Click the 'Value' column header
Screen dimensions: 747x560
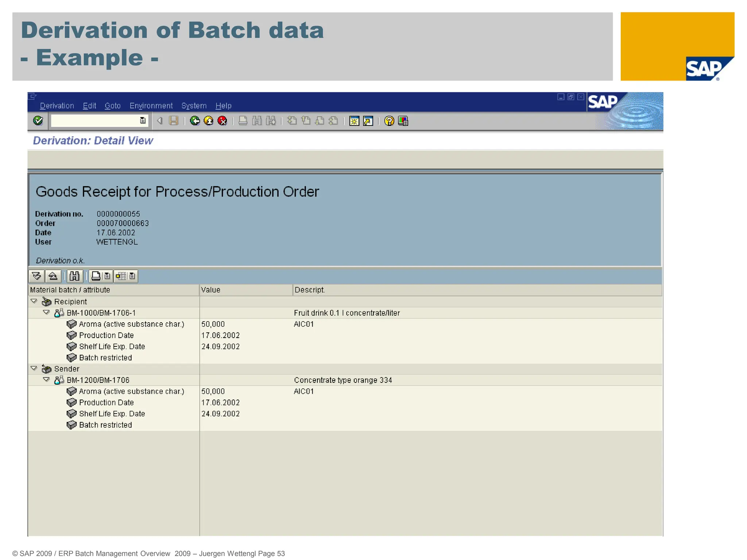click(246, 290)
